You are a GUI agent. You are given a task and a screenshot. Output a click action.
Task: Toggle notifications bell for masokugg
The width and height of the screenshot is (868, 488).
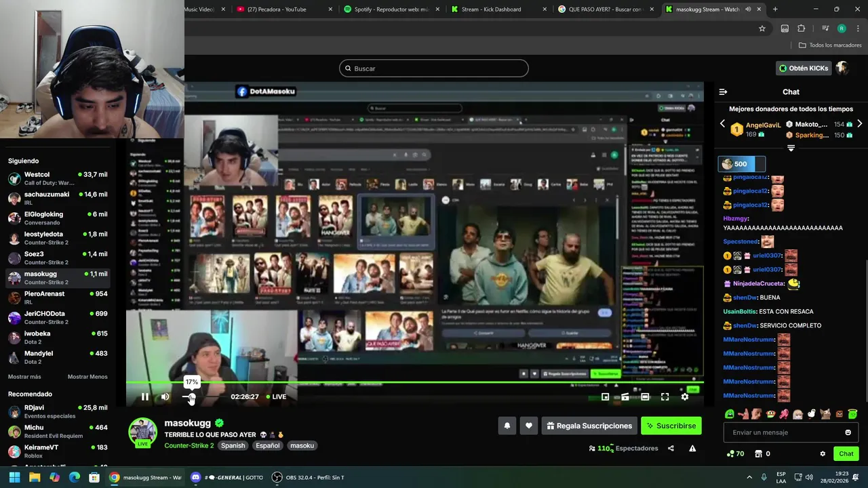click(507, 426)
